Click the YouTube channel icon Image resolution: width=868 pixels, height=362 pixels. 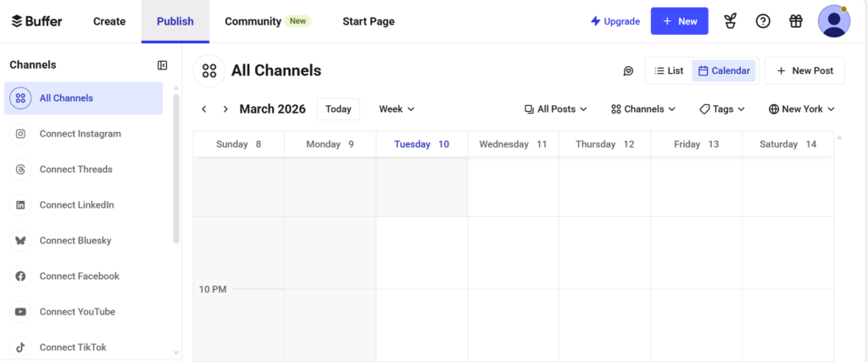(x=20, y=312)
